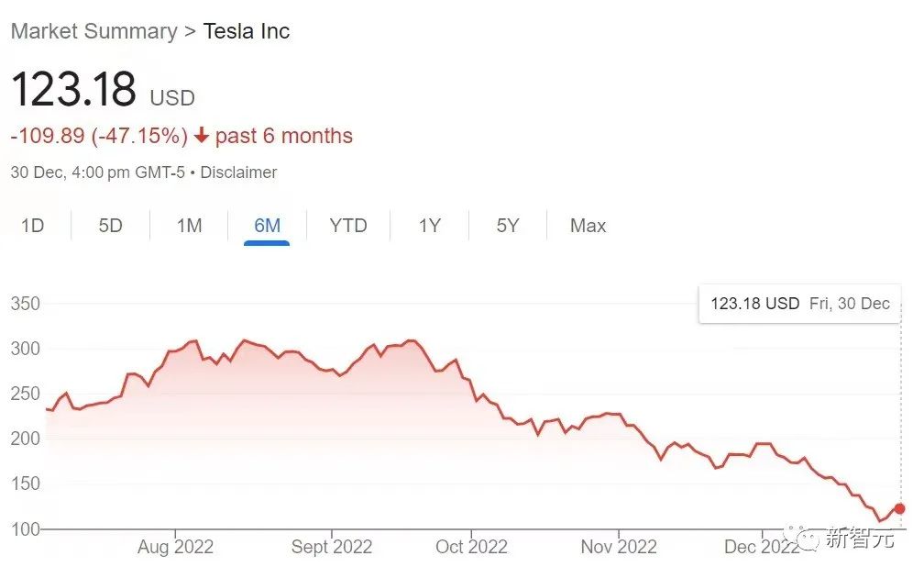924x578 pixels.
Task: Show the Max time range
Action: pyautogui.click(x=588, y=226)
